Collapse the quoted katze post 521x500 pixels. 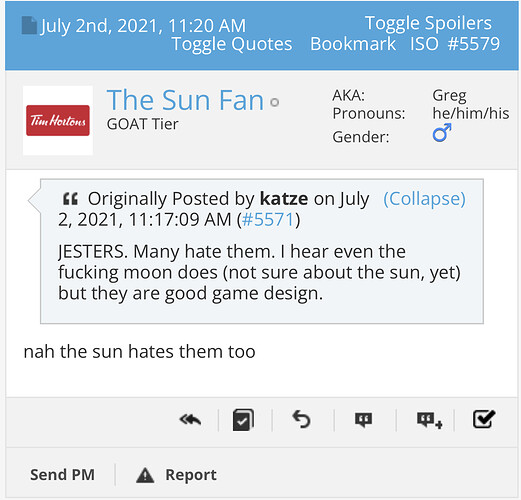[424, 199]
